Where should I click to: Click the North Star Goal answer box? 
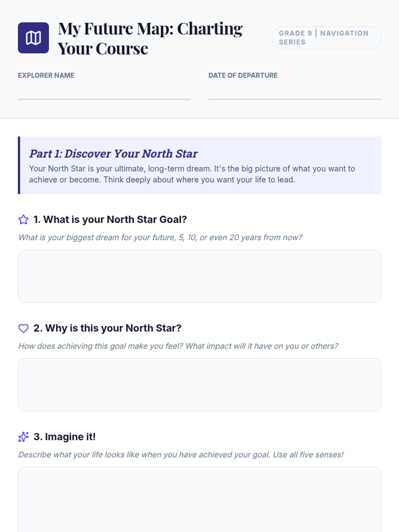click(199, 276)
